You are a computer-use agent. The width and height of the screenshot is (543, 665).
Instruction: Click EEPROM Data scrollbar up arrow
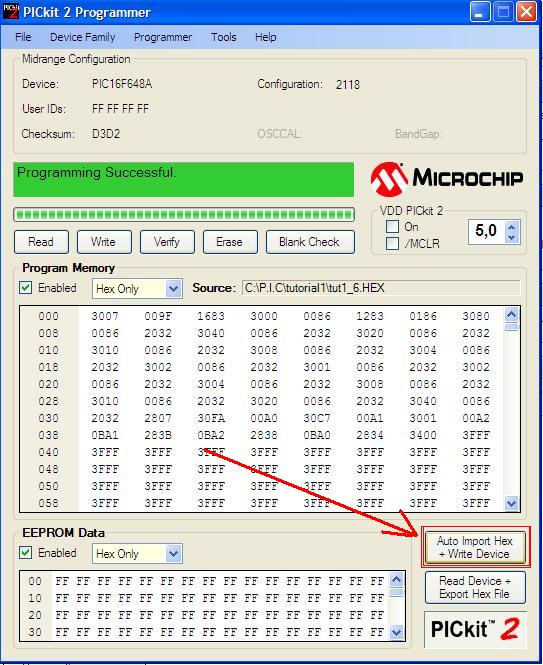pos(397,579)
